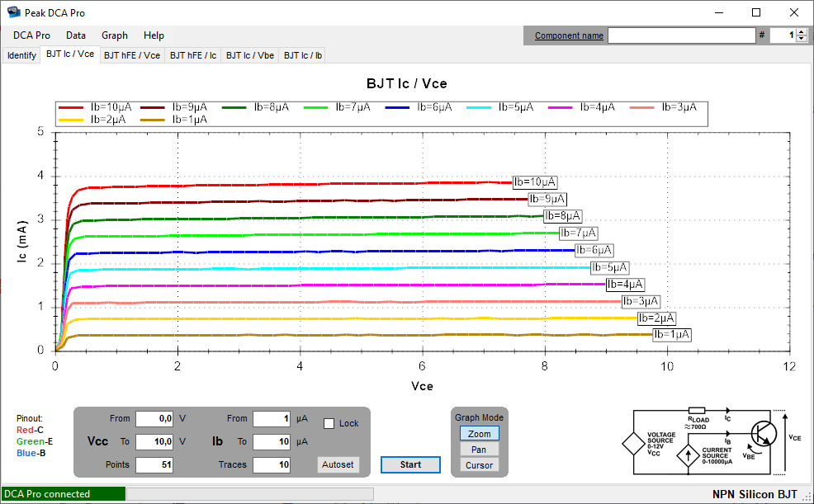The width and height of the screenshot is (814, 504).
Task: Click the Autoset button
Action: click(338, 464)
